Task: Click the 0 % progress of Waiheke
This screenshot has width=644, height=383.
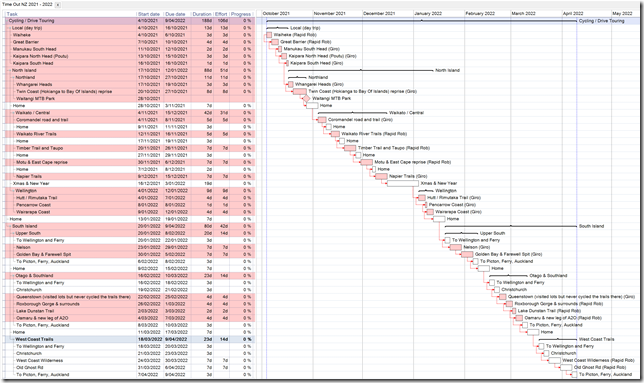Action: [x=247, y=35]
